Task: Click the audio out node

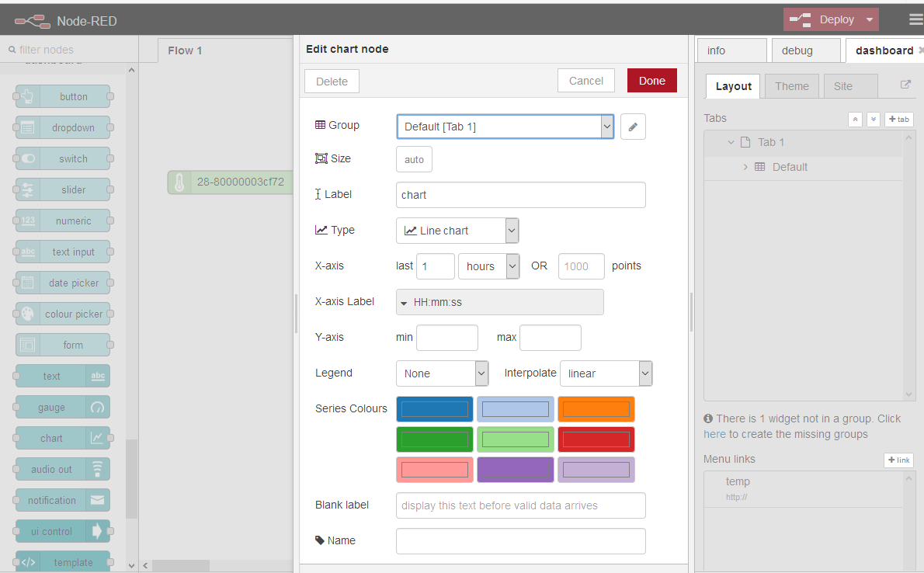Action: coord(63,469)
